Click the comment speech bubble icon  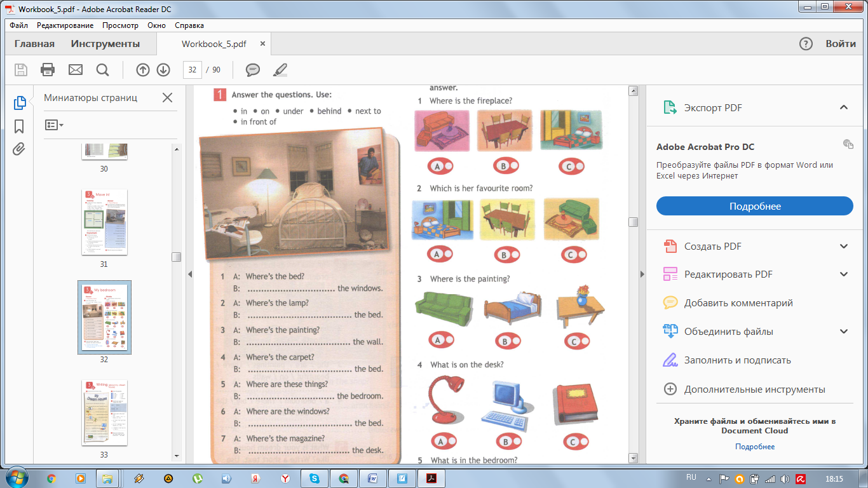253,70
